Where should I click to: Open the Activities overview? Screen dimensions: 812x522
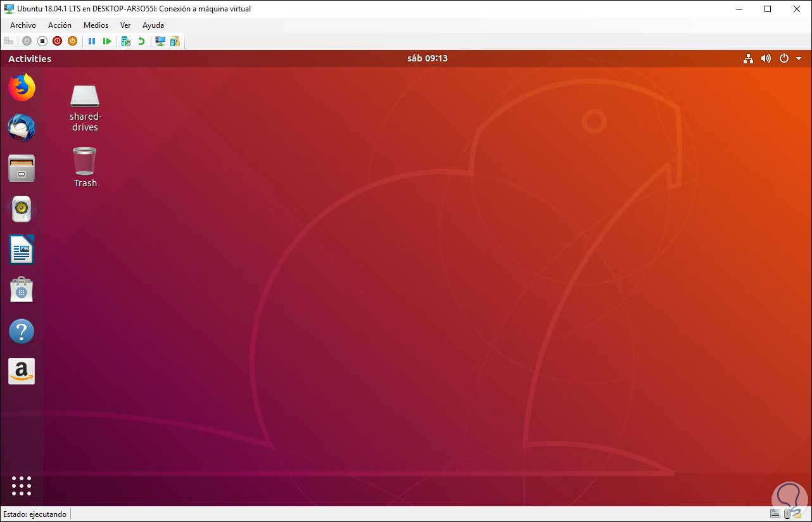[x=30, y=58]
